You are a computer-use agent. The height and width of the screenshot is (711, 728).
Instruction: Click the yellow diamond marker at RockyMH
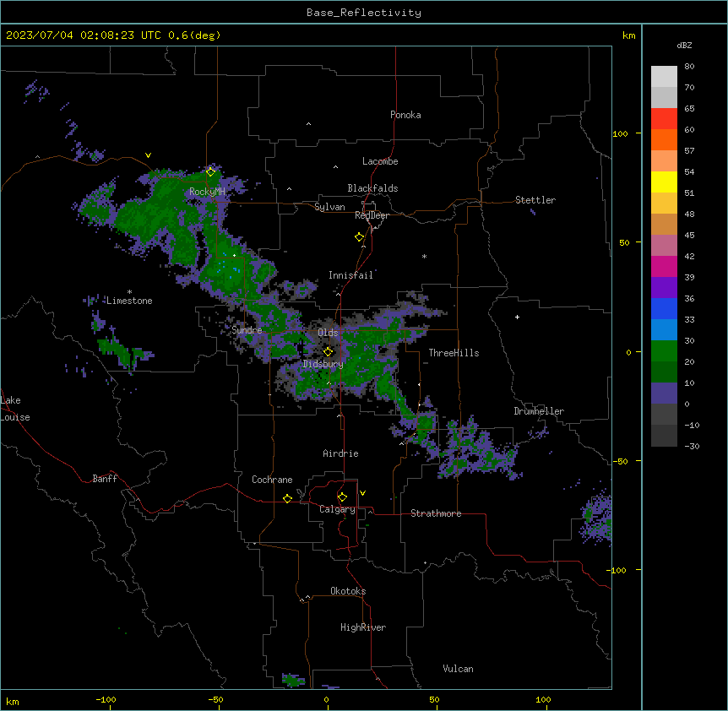tap(211, 172)
